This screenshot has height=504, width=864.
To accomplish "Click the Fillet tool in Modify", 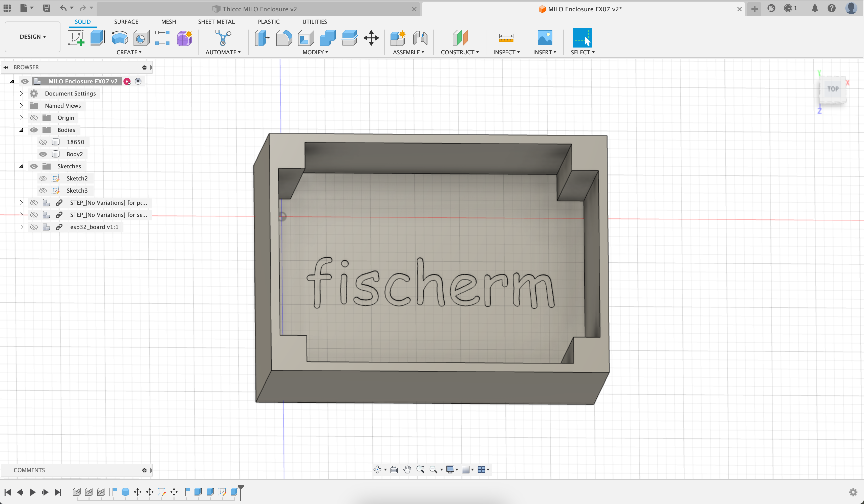I will (x=284, y=38).
